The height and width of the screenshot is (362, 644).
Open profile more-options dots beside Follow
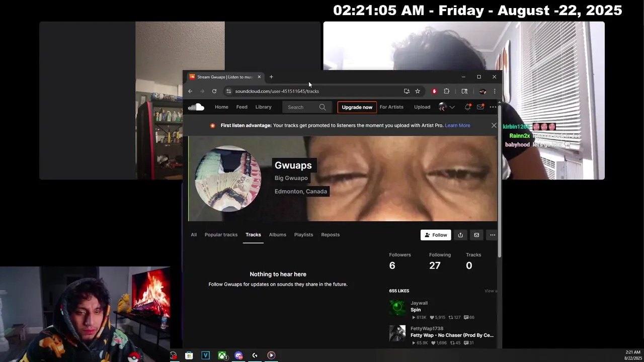coord(493,235)
